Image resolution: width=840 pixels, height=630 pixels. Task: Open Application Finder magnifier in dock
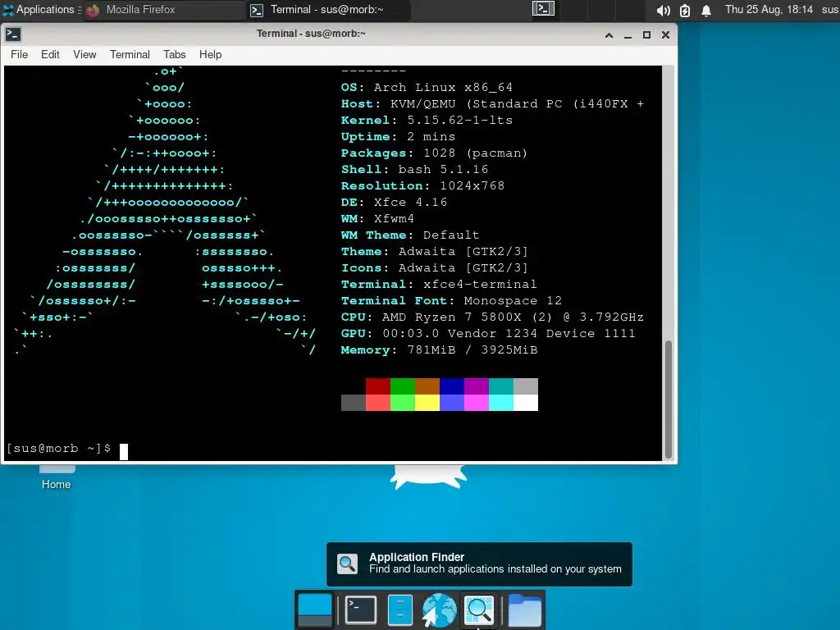(478, 609)
